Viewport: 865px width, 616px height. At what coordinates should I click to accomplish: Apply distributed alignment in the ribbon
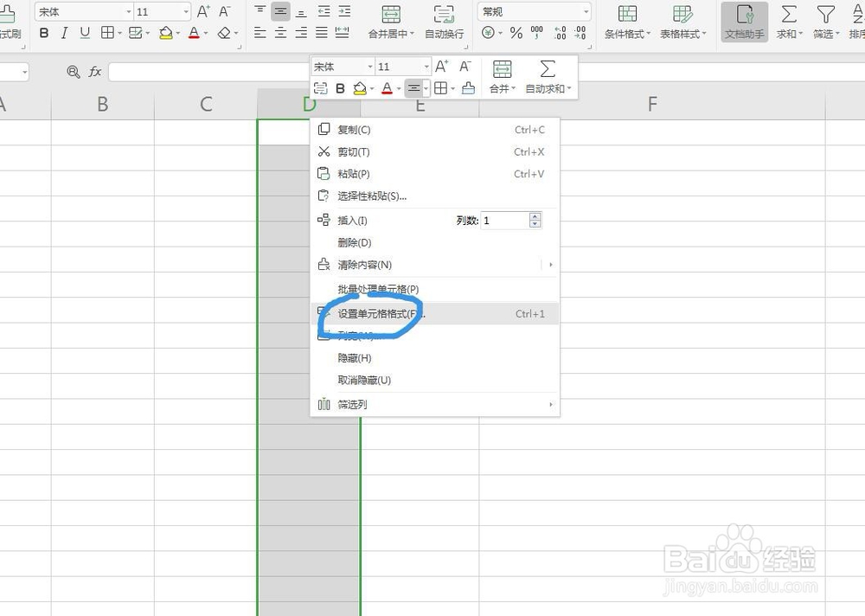(x=342, y=33)
